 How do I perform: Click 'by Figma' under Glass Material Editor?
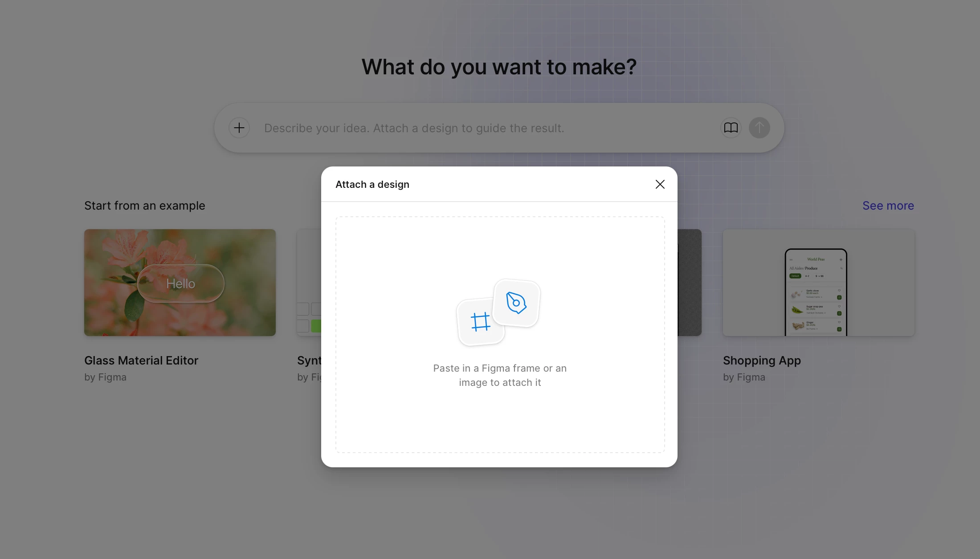(x=105, y=377)
